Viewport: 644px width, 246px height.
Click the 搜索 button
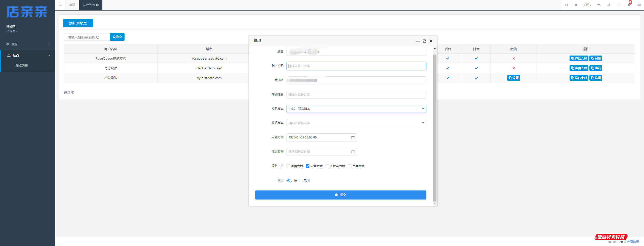click(117, 37)
